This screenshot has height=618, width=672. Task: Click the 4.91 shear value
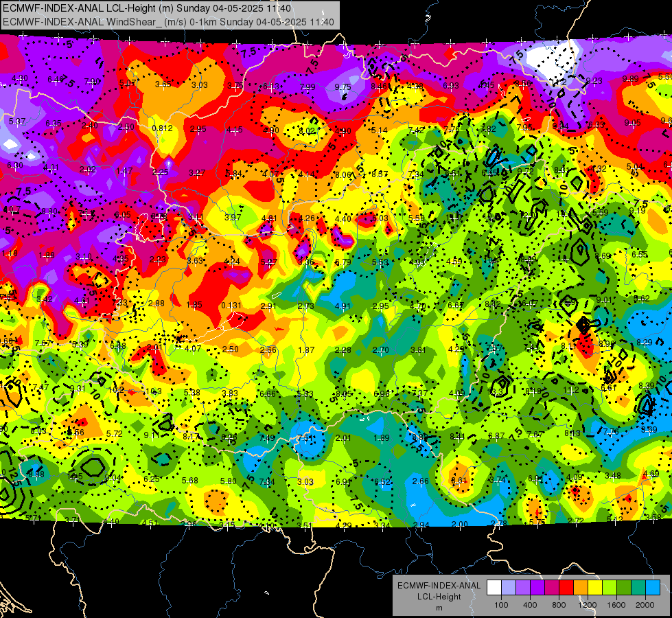tap(343, 306)
